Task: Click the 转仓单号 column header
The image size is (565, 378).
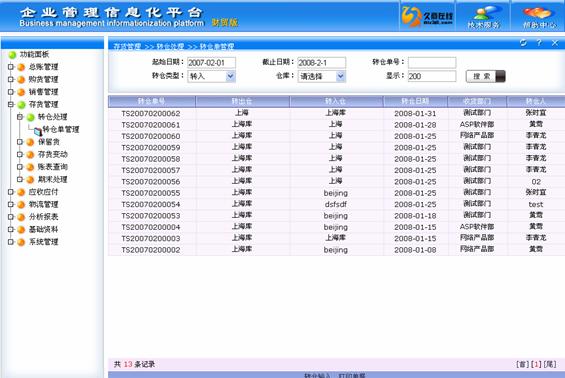Action: [x=152, y=101]
